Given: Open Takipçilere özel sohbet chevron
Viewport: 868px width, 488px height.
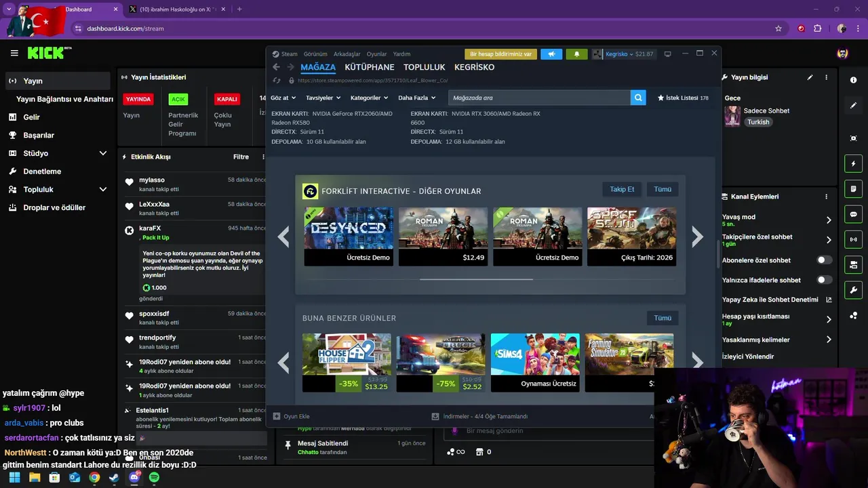Looking at the screenshot, I should click(x=829, y=240).
